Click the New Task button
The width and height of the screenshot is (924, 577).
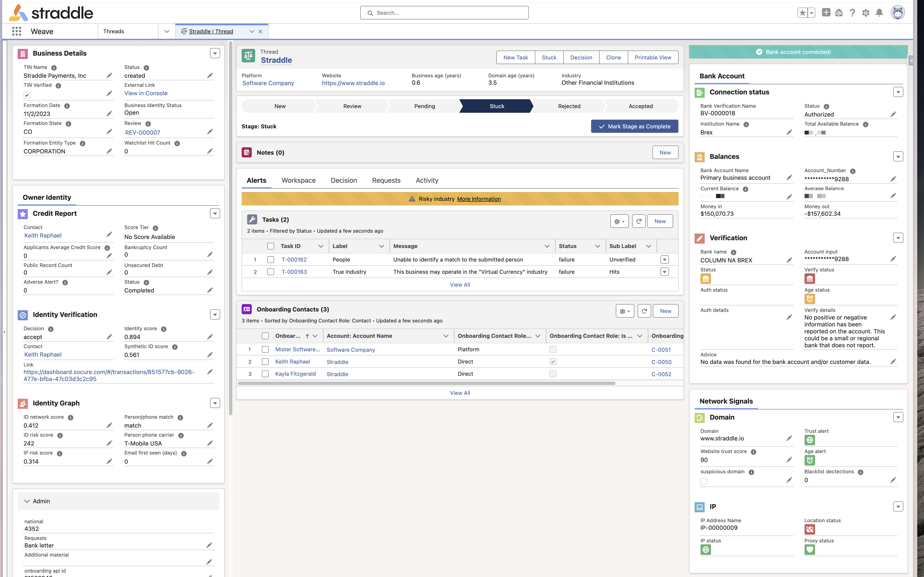coord(516,58)
